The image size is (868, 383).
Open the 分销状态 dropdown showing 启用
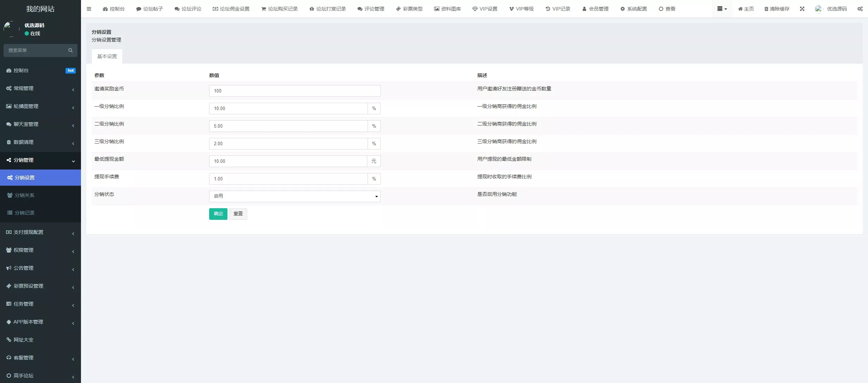[x=294, y=196]
